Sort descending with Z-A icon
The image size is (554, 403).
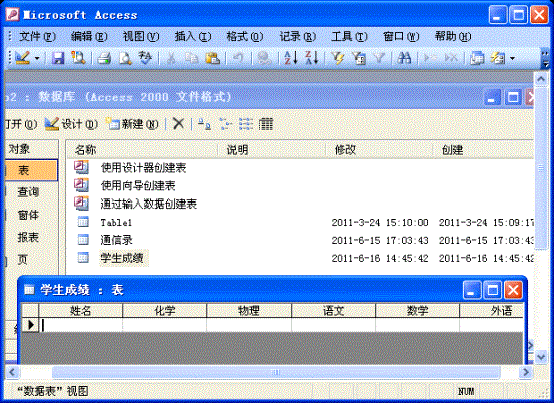pyautogui.click(x=312, y=58)
